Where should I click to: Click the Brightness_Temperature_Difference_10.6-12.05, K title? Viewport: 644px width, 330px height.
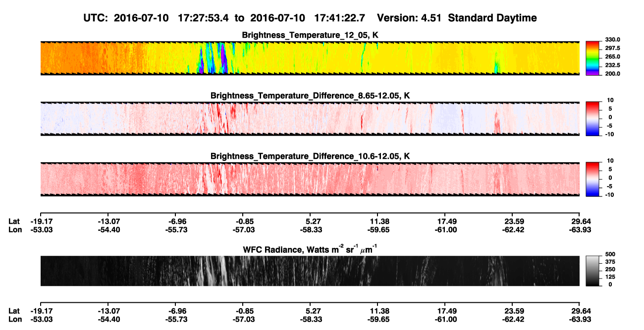[x=310, y=156]
